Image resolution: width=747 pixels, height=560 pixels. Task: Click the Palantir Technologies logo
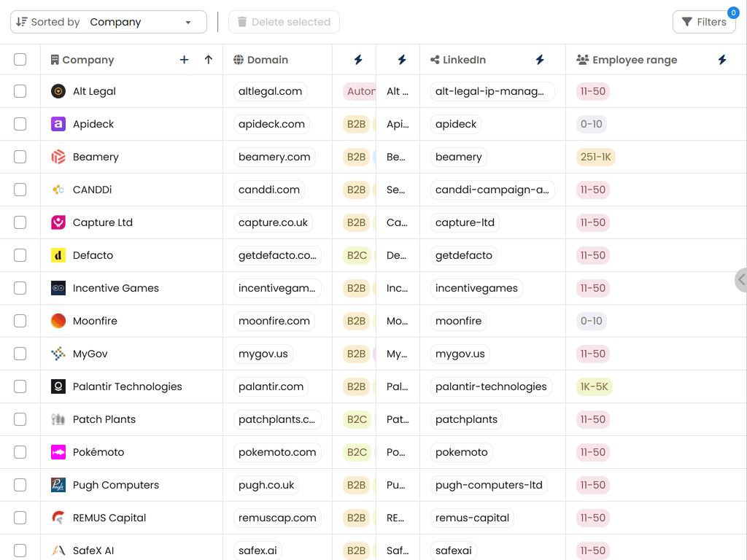pos(58,386)
